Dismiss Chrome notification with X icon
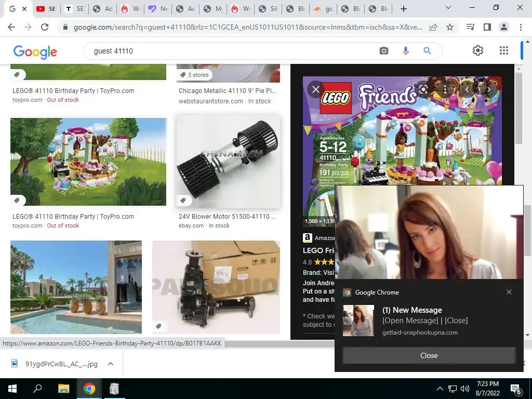532x399 pixels. click(509, 292)
